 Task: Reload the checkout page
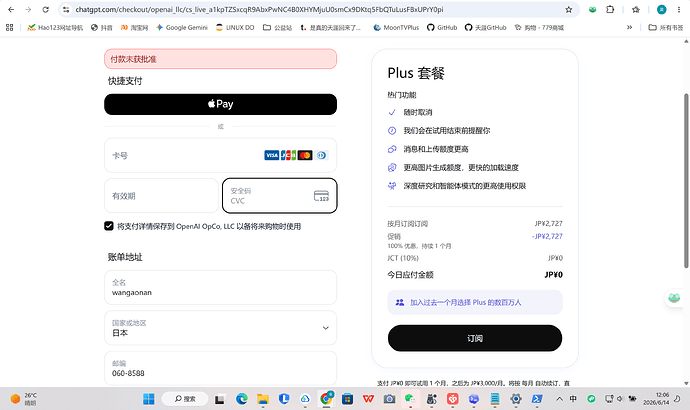coord(45,9)
